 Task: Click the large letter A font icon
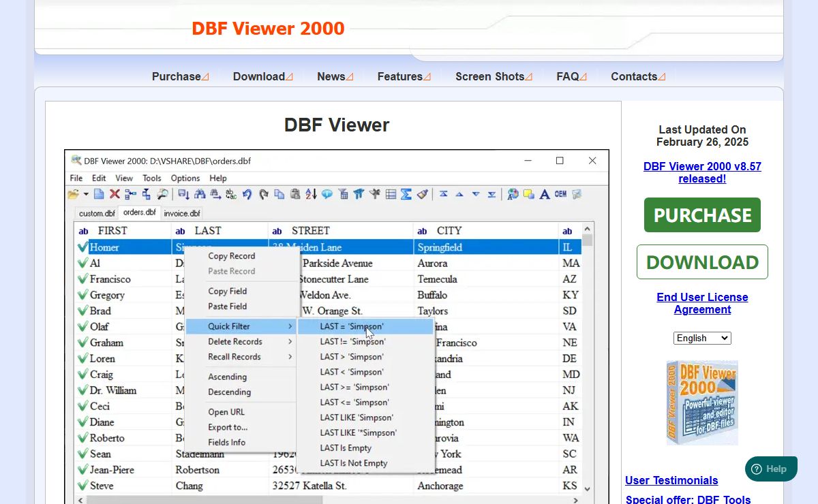(x=544, y=194)
